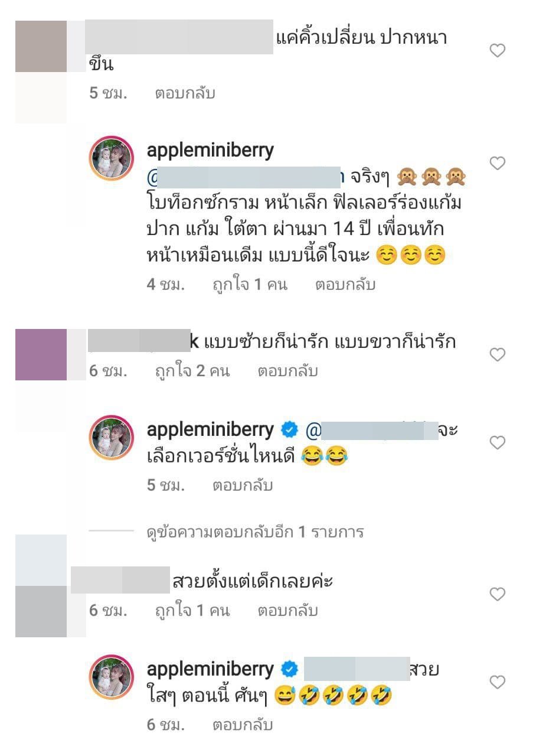The image size is (536, 756).
Task: View 'ถูกใจ 1 คน' on the 4 ชม. reply
Action: click(x=250, y=285)
